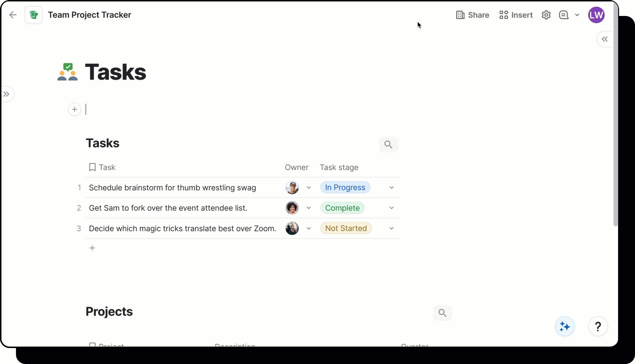Select the Complete status badge
635x364 pixels.
[x=342, y=208]
